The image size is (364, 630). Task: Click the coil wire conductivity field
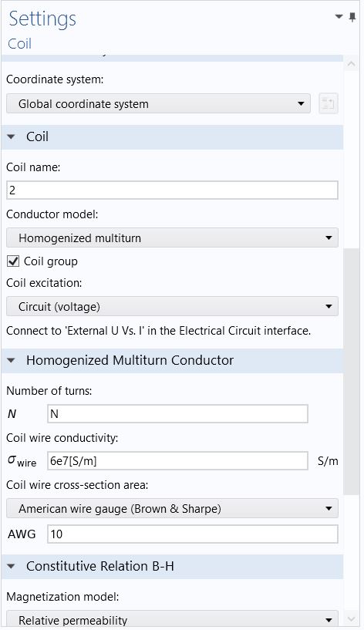click(177, 461)
